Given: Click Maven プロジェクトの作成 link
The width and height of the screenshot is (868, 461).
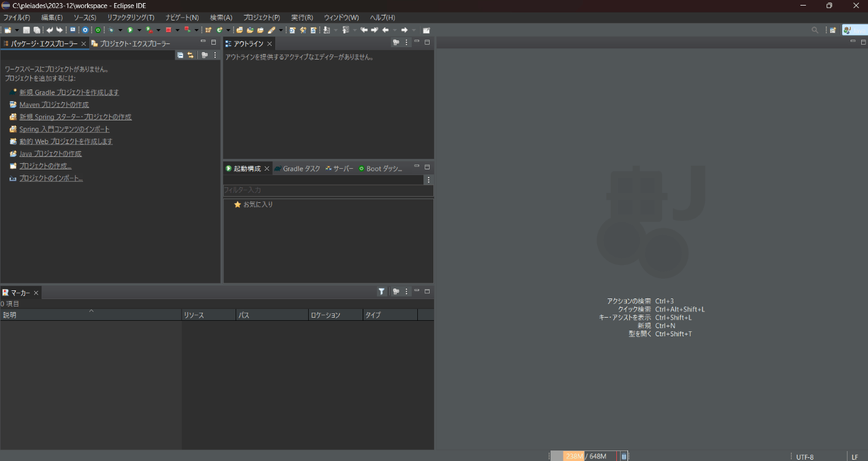Looking at the screenshot, I should (54, 104).
